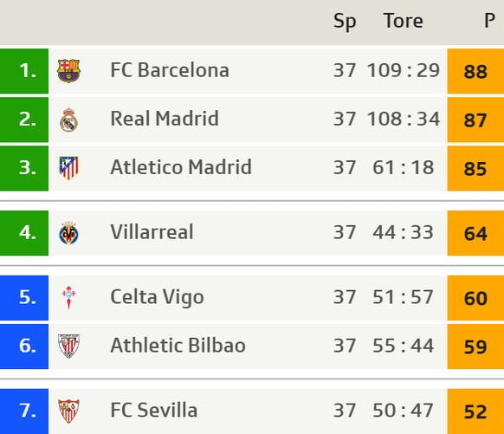Open the Celta Vigo team page
This screenshot has width=504, height=434.
(158, 297)
